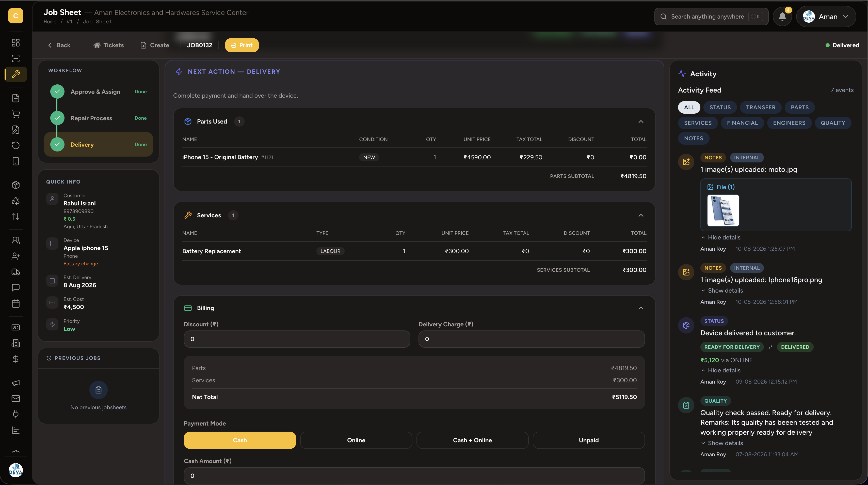Viewport: 868px width, 485px height.
Task: Filter activity feed by SERVICES
Action: point(698,123)
